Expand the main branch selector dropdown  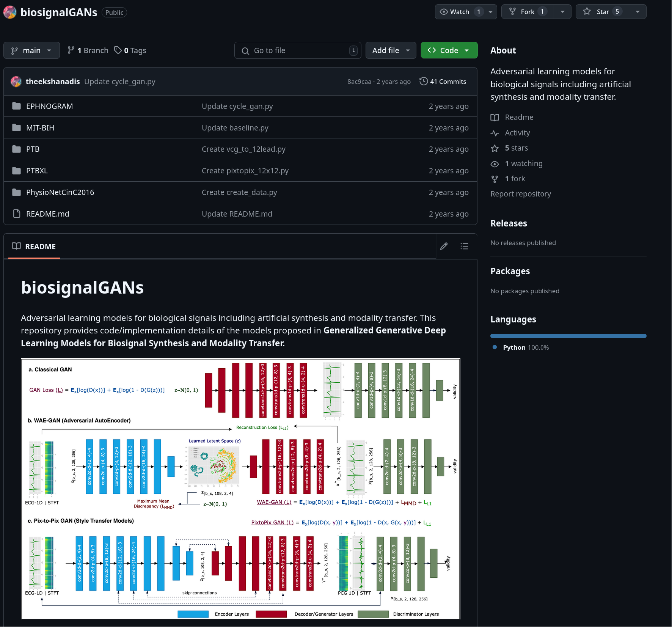pyautogui.click(x=31, y=50)
